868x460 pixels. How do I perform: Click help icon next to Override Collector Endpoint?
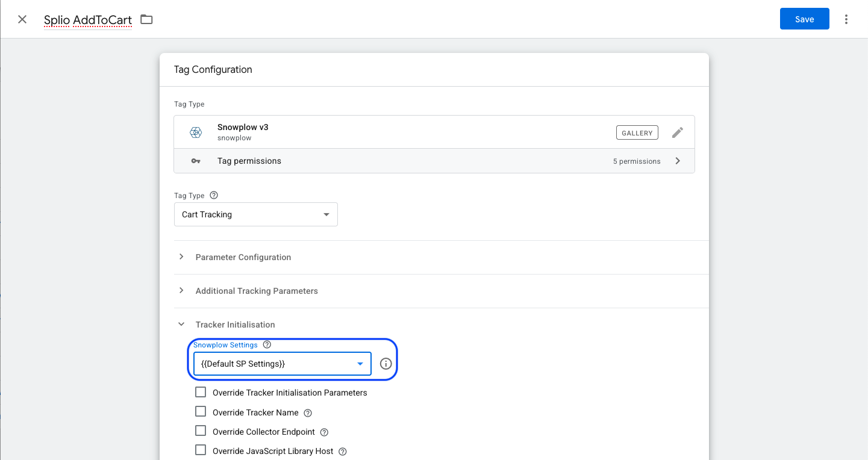pos(324,432)
